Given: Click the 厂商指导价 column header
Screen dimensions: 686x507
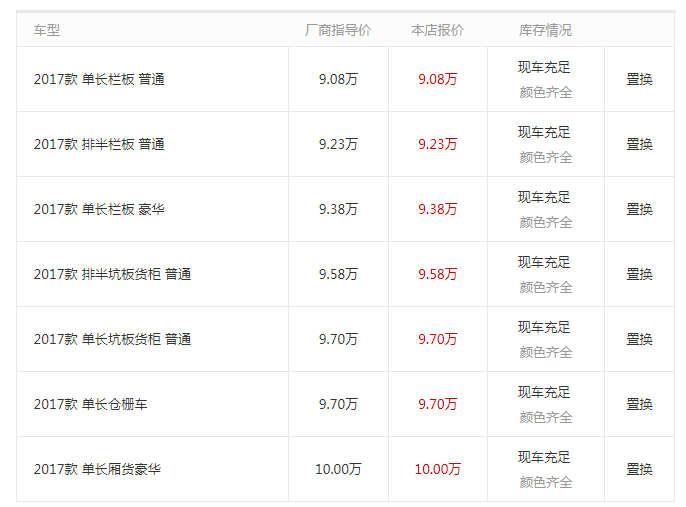Looking at the screenshot, I should click(338, 30).
